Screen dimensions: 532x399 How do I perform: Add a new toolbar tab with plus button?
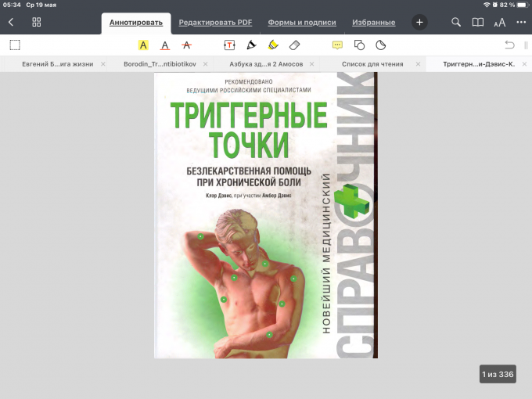[419, 23]
